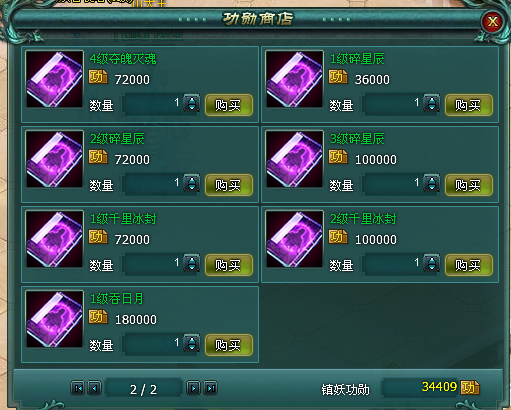Screen dimensions: 511x410
Task: Go to the first shop page
Action: (x=78, y=388)
